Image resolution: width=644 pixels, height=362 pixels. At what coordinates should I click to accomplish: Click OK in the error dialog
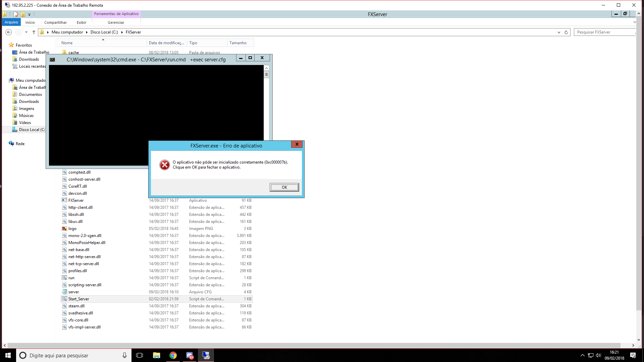(284, 187)
